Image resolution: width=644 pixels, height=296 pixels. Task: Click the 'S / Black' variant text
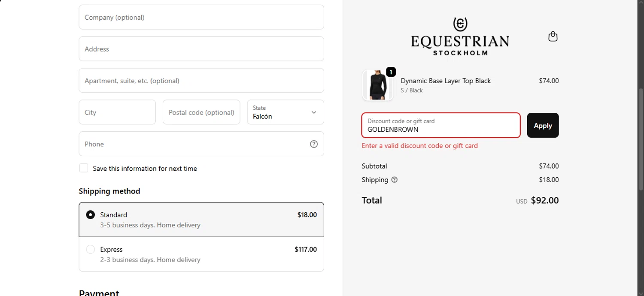(x=412, y=91)
